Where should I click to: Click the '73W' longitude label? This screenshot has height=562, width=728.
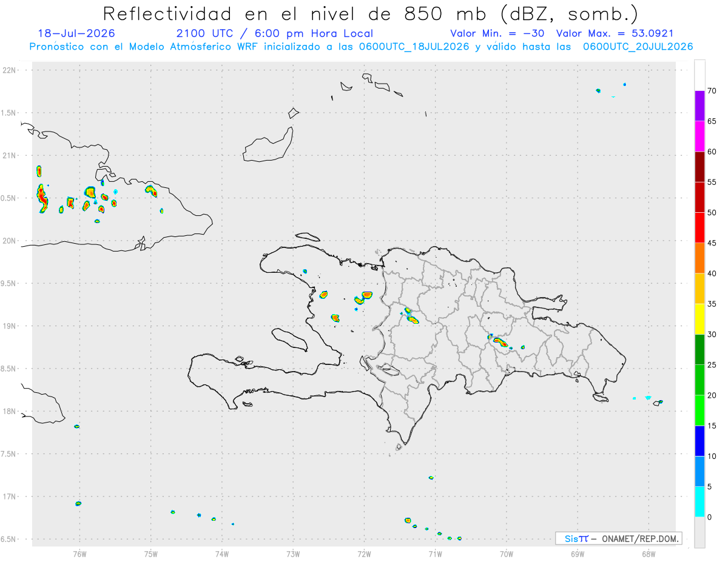click(x=293, y=554)
